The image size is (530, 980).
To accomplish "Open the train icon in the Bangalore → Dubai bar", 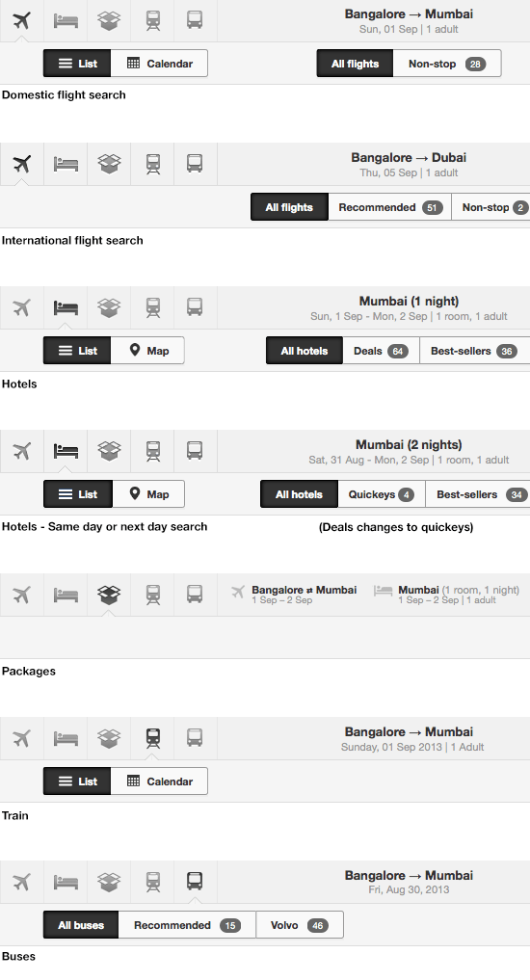I will tap(153, 165).
